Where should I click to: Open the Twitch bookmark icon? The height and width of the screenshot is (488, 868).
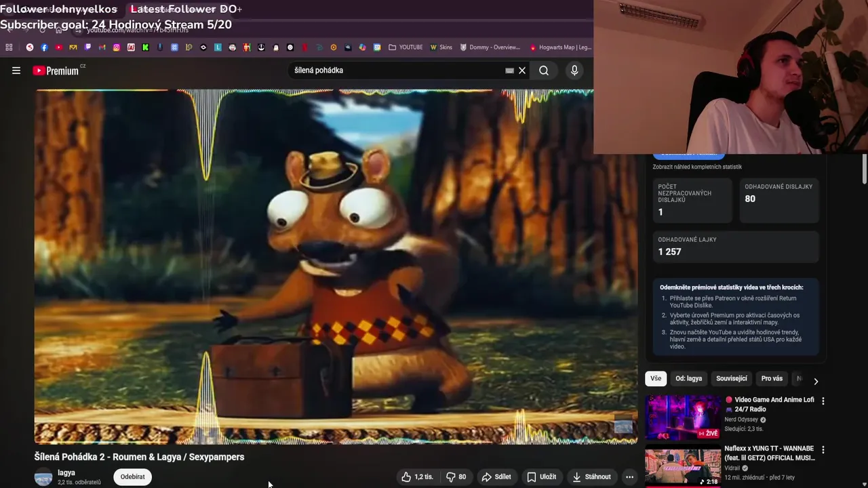tap(87, 47)
